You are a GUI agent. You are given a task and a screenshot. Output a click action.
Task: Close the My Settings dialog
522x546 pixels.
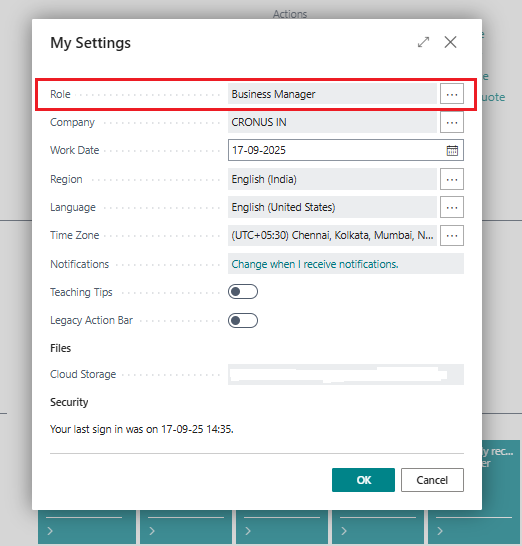tap(450, 42)
